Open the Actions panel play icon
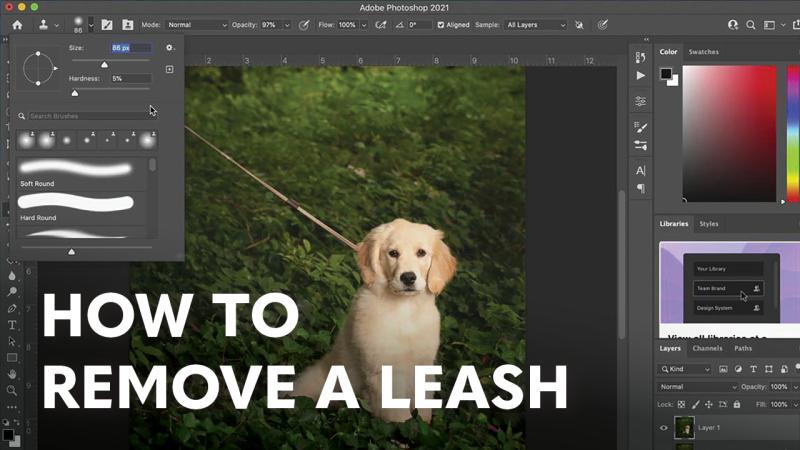Viewport: 800px width, 450px height. coord(641,76)
